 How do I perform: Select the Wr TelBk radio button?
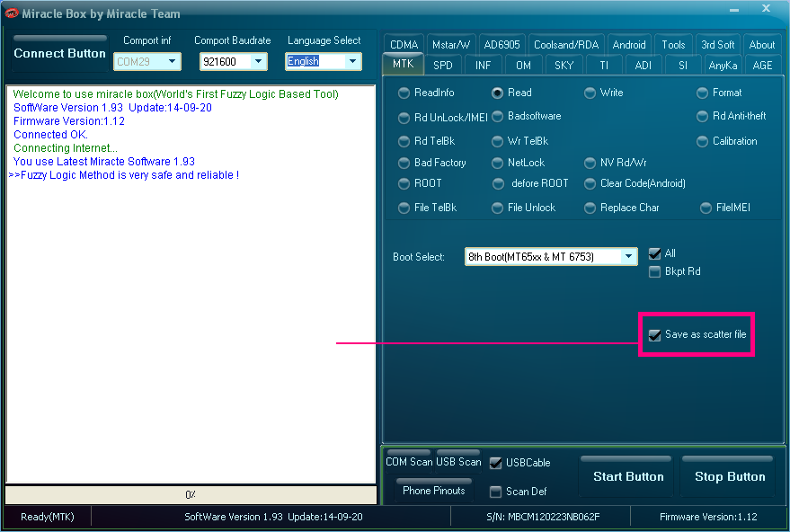(497, 142)
